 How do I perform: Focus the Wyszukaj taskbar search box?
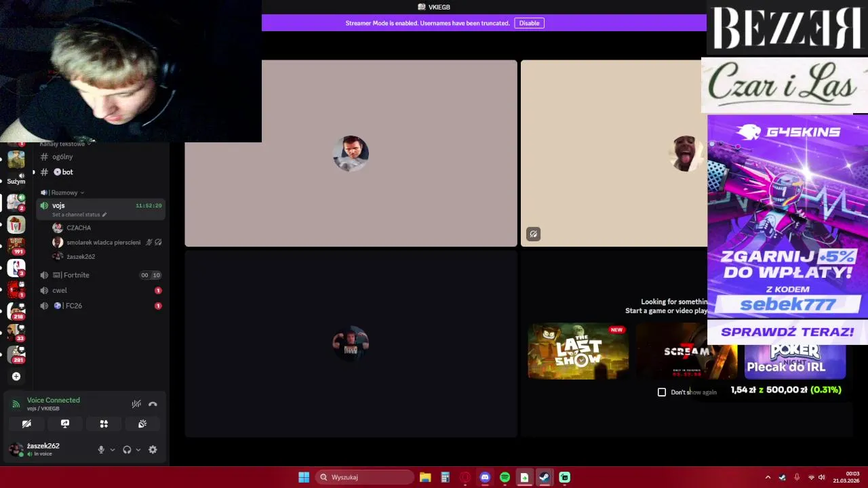[366, 477]
